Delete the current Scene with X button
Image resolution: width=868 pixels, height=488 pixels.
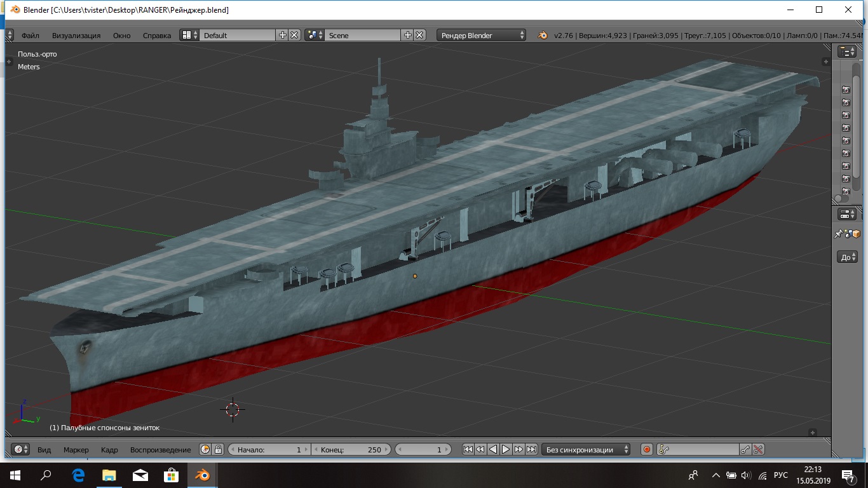(419, 36)
